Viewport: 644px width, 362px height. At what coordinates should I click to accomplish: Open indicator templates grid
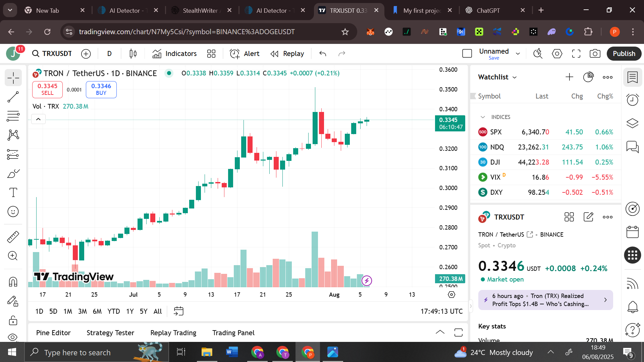pos(211,54)
